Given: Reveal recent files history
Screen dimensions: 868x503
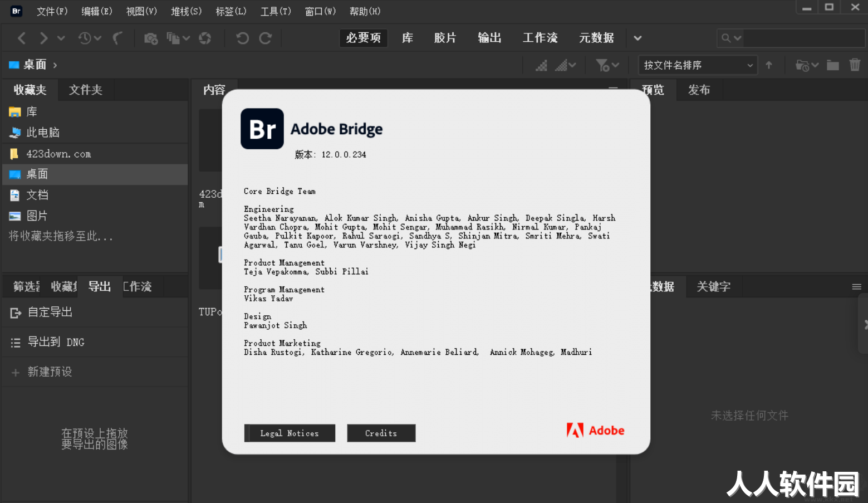Looking at the screenshot, I should coord(90,38).
